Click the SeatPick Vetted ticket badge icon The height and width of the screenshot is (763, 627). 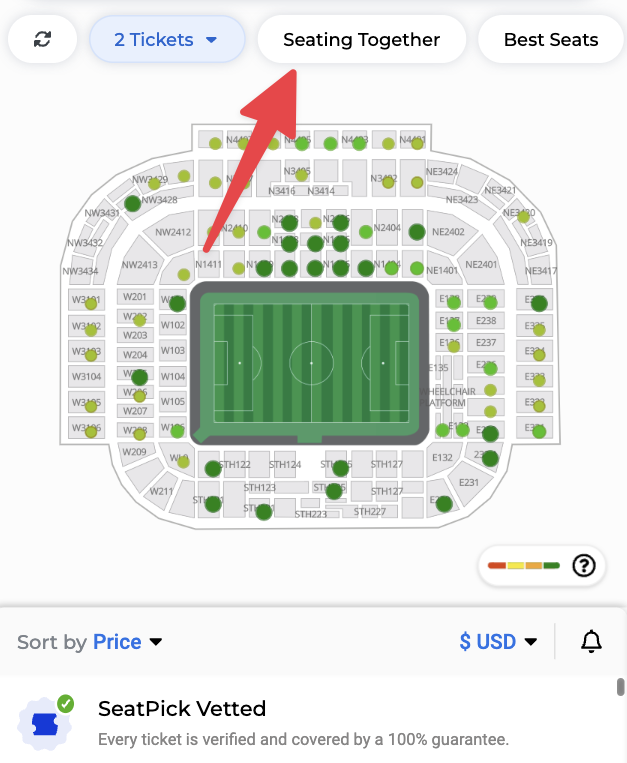(x=45, y=723)
